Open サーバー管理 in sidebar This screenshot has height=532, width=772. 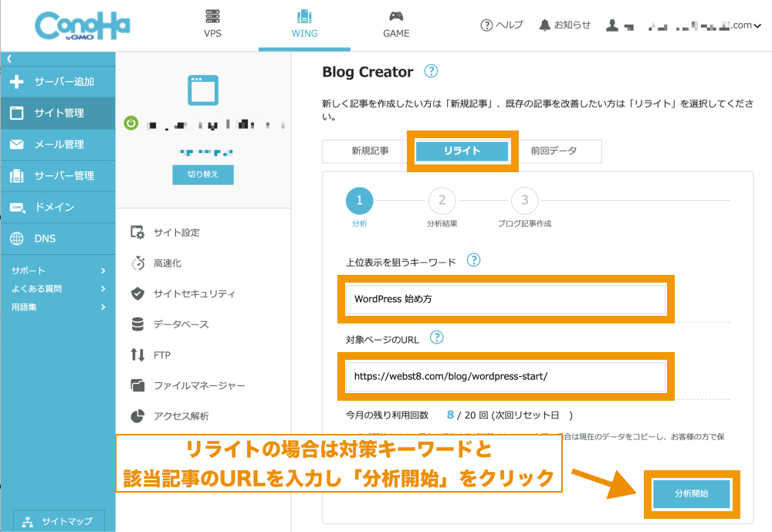pyautogui.click(x=58, y=176)
